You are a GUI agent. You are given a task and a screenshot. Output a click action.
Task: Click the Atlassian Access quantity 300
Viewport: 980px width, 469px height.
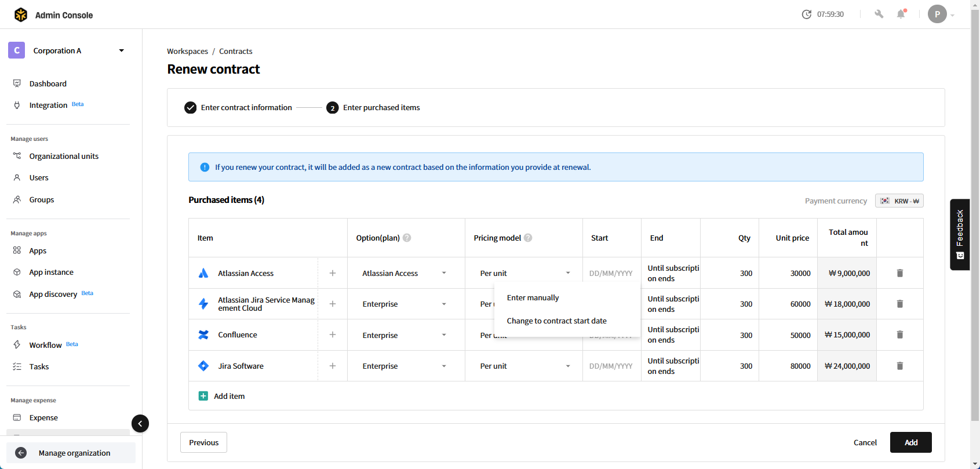746,273
